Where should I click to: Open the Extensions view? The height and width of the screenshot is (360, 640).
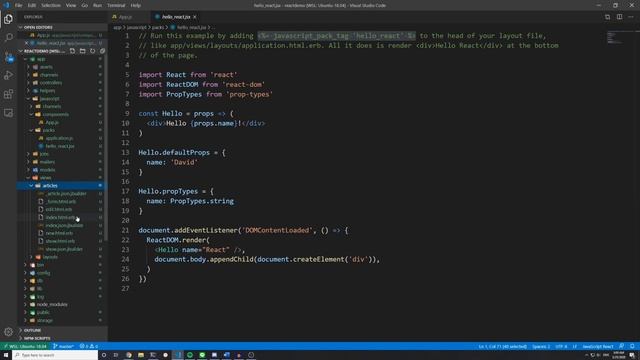pos(8,94)
